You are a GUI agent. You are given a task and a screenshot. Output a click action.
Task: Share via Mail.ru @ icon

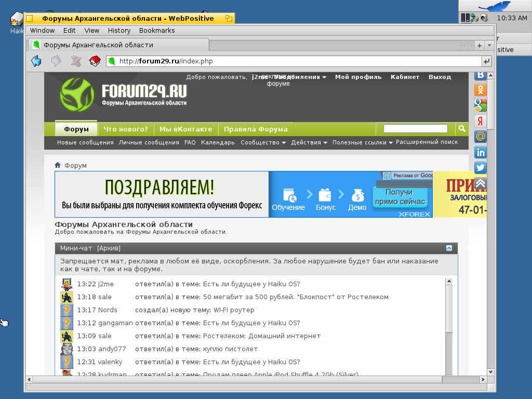(481, 137)
